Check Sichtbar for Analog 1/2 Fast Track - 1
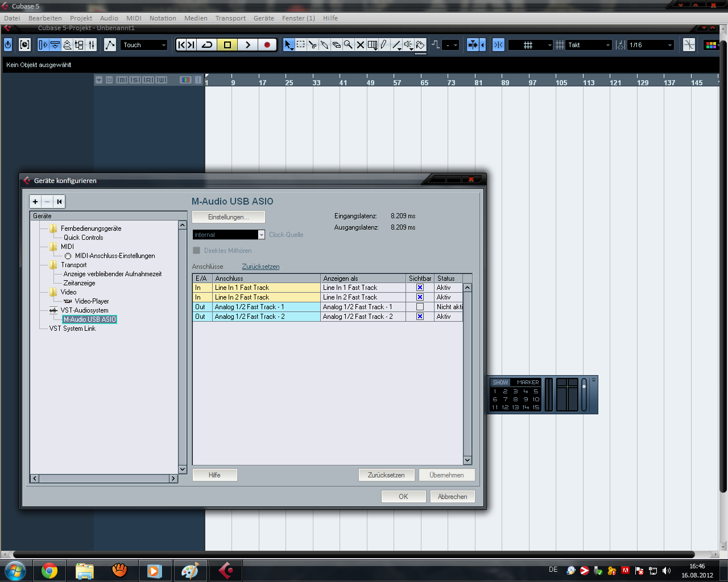728x582 pixels. point(420,307)
